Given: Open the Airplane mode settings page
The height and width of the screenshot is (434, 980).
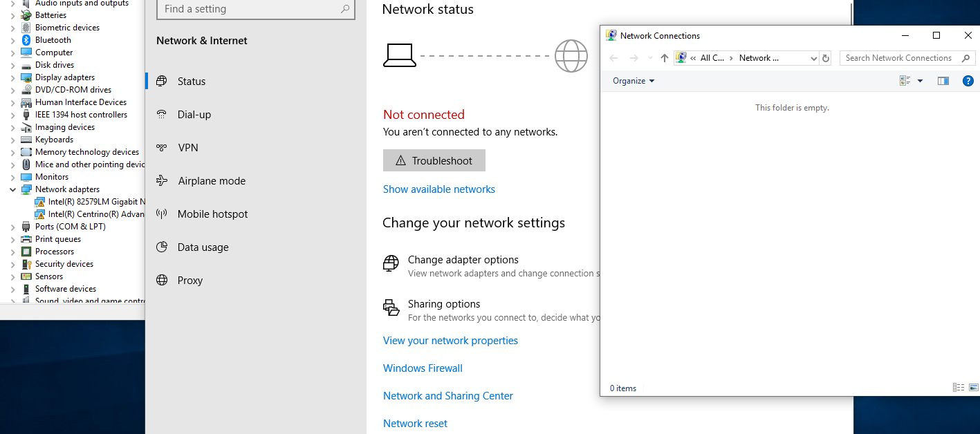Looking at the screenshot, I should point(256,180).
